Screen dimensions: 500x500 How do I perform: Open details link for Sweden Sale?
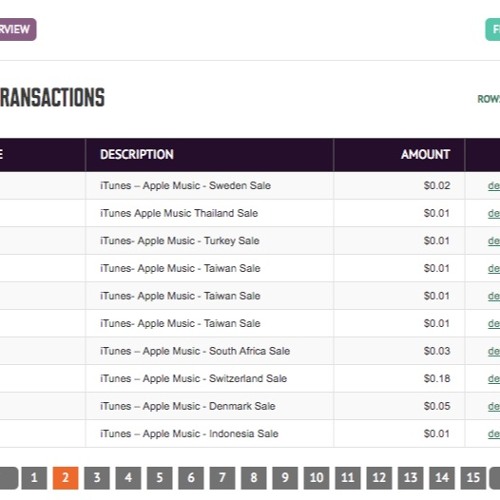click(494, 186)
